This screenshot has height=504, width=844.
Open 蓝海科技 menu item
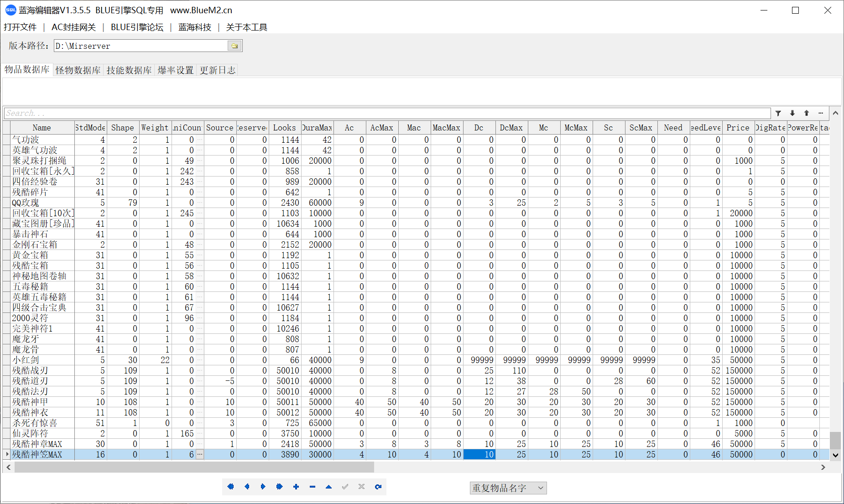click(195, 27)
